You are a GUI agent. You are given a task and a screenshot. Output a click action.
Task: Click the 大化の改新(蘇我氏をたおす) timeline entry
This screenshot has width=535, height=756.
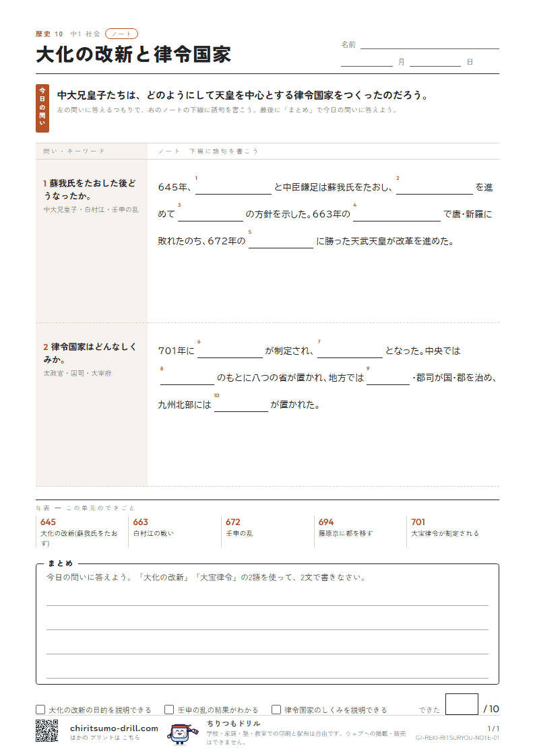tap(79, 538)
